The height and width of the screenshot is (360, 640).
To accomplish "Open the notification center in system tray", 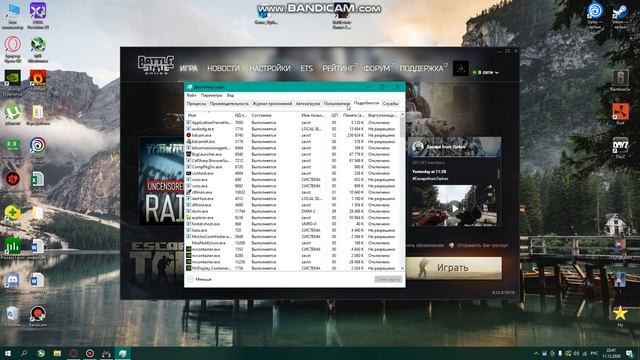I will pyautogui.click(x=629, y=353).
